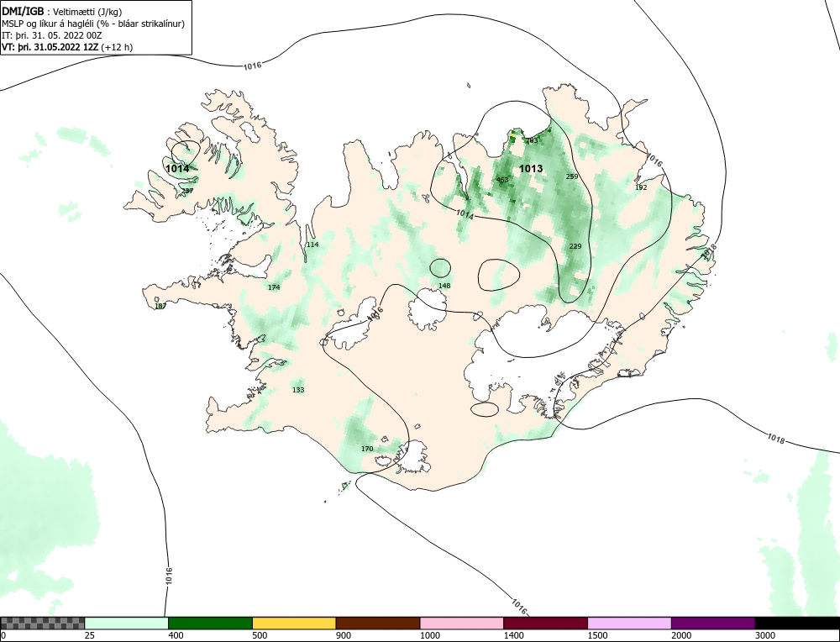Click the "174" value label
Image resolution: width=840 pixels, height=642 pixels.
point(274,287)
